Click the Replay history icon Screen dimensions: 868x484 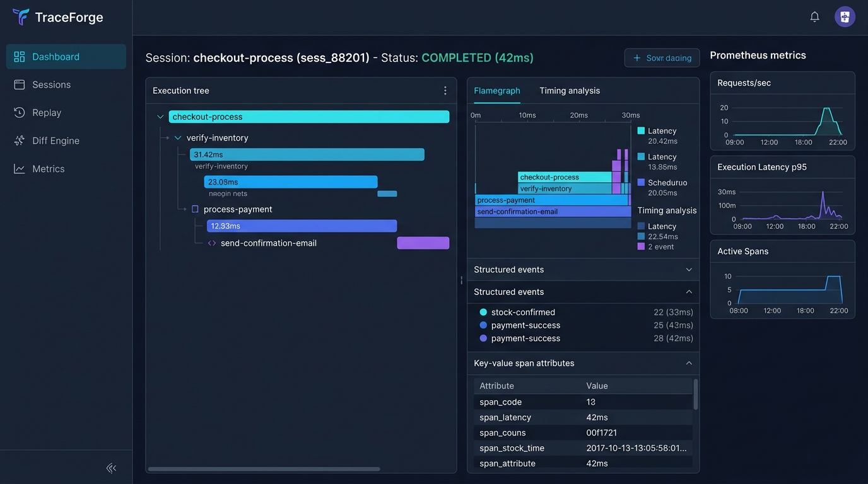click(19, 113)
